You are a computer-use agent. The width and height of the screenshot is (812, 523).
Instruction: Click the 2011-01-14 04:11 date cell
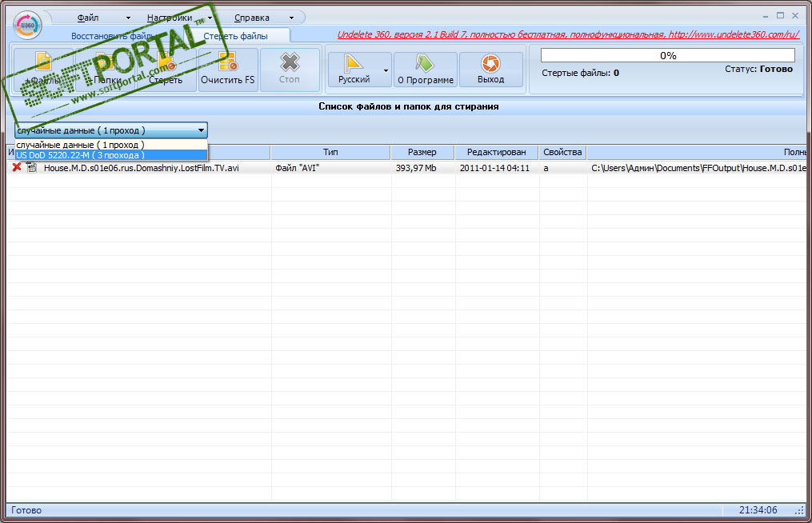pos(494,168)
